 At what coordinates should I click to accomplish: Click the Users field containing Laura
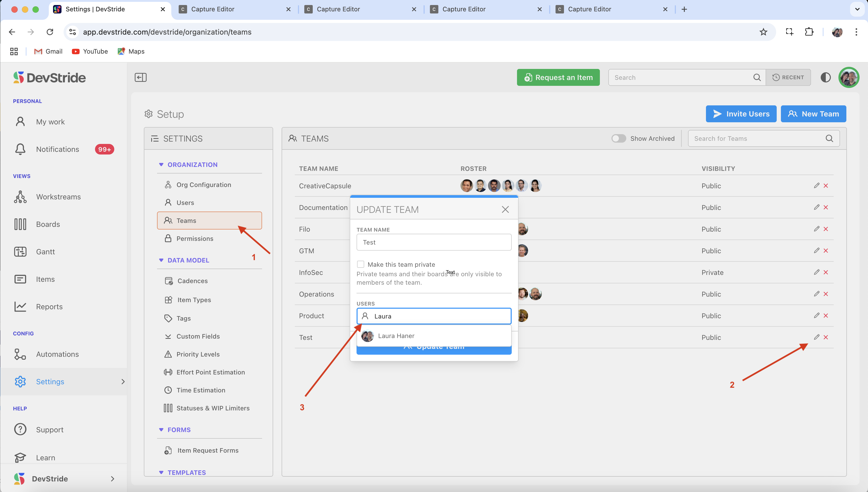pyautogui.click(x=434, y=316)
